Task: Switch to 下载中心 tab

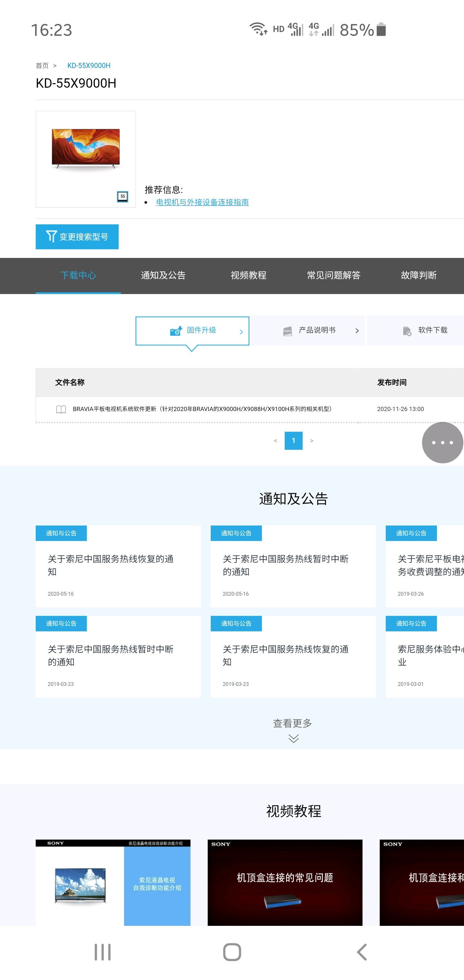Action: coord(78,275)
